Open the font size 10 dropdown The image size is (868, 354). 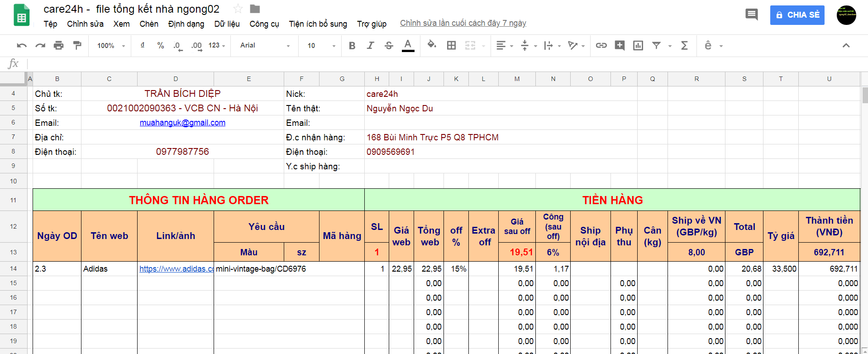(x=321, y=46)
